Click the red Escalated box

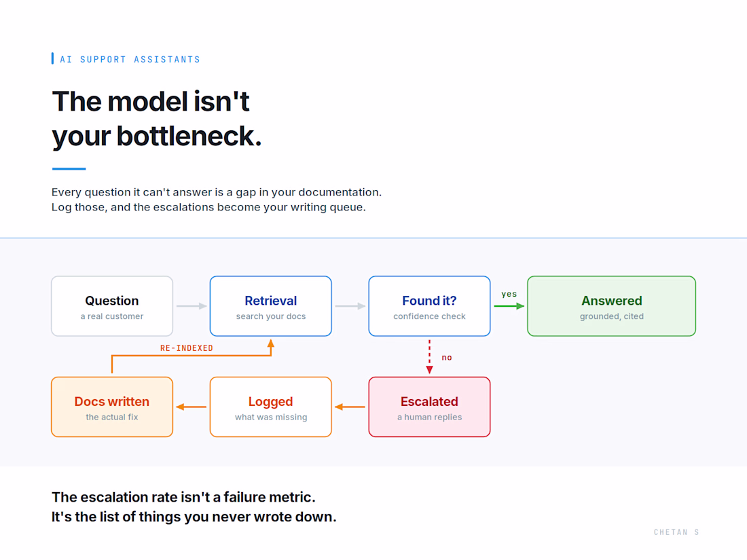429,407
